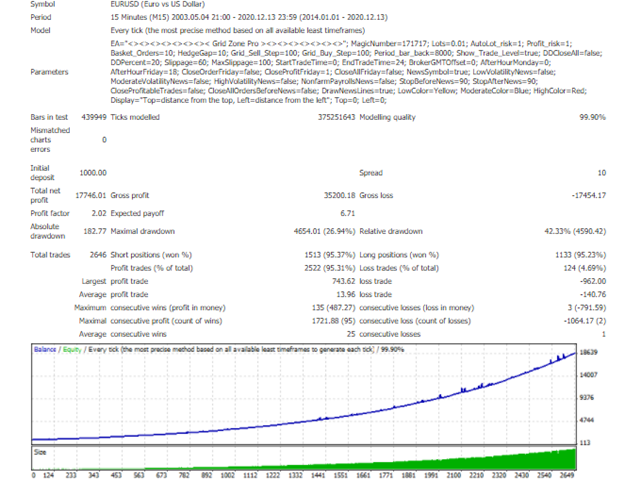Click the Absolute drawdown value 182.77
Image resolution: width=640 pixels, height=480 pixels.
95,231
